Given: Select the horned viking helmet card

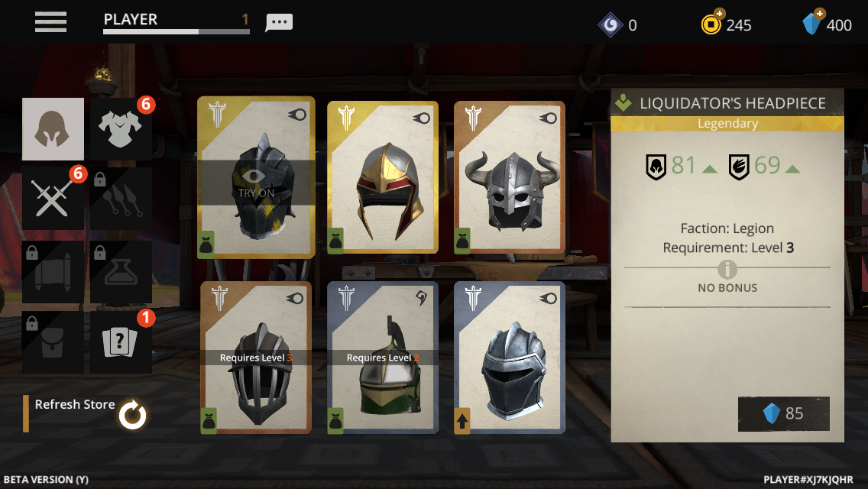Looking at the screenshot, I should click(x=510, y=177).
